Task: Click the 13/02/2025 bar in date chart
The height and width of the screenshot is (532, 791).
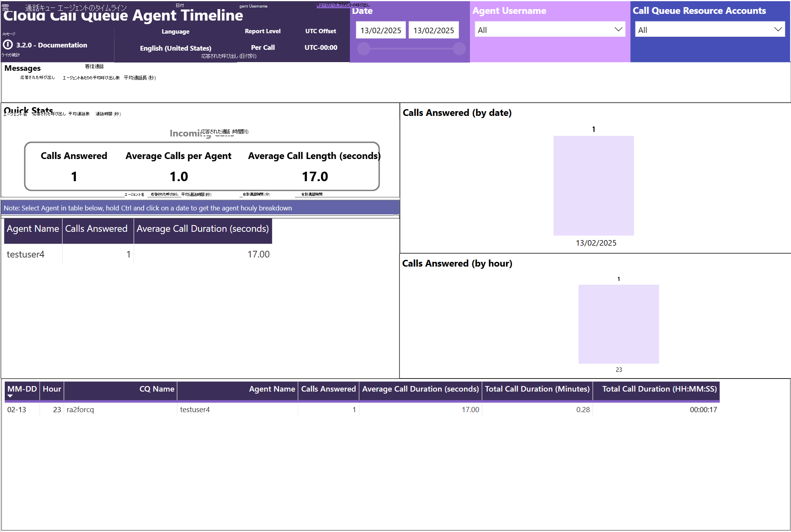Action: 593,186
